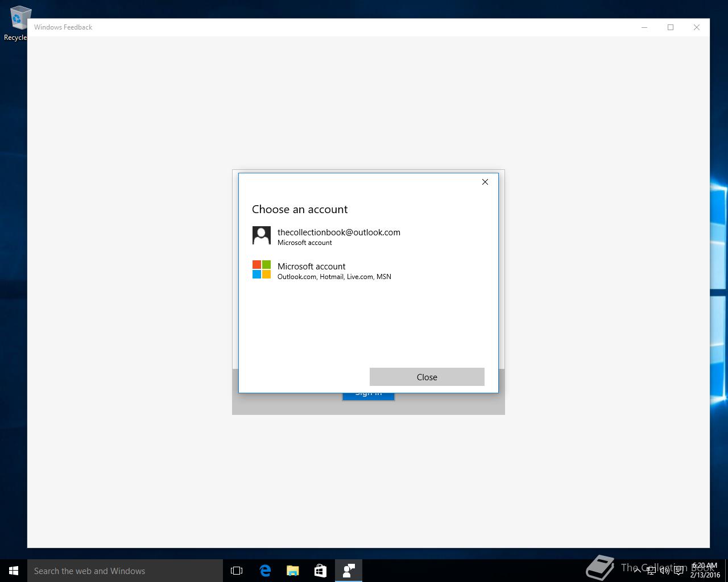
Task: Open the Start menu
Action: [14, 571]
